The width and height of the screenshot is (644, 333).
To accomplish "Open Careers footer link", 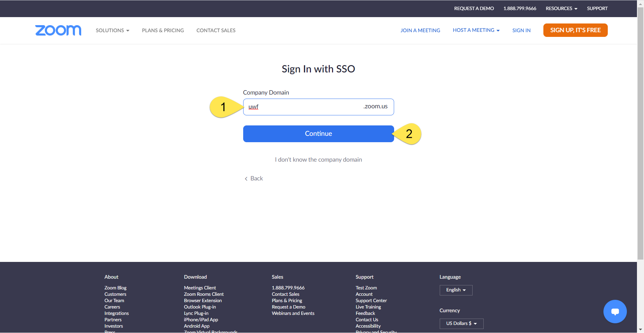I will click(112, 307).
